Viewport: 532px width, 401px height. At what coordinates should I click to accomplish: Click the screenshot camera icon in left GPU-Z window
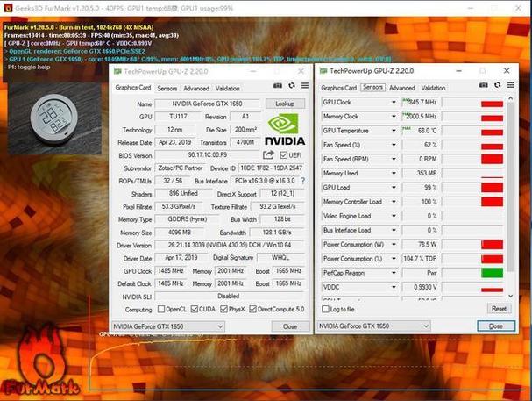pos(278,86)
